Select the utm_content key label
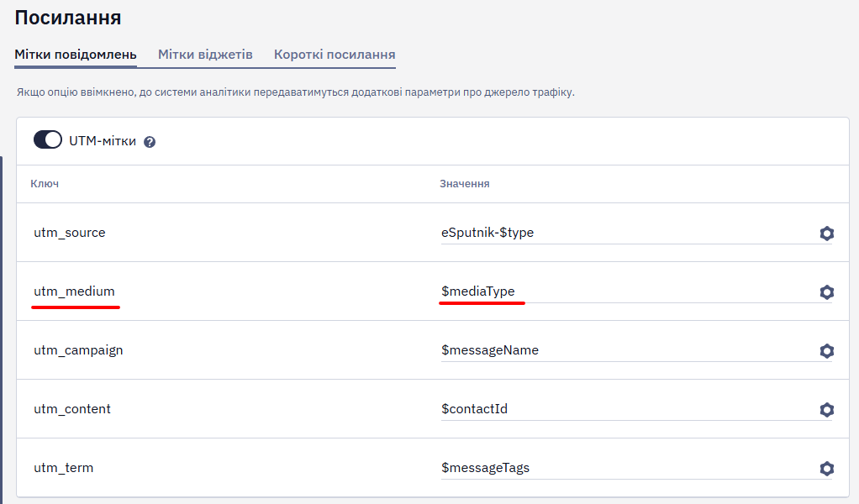Viewport: 859px width, 504px height. (x=72, y=409)
